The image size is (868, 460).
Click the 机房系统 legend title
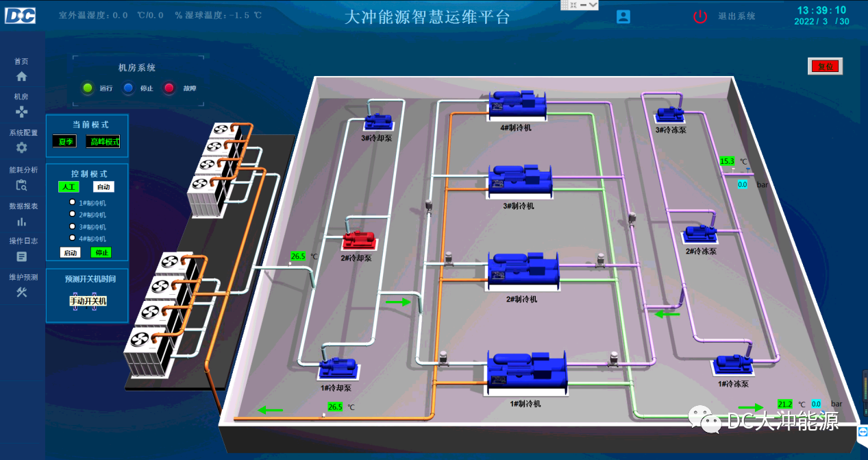[137, 68]
